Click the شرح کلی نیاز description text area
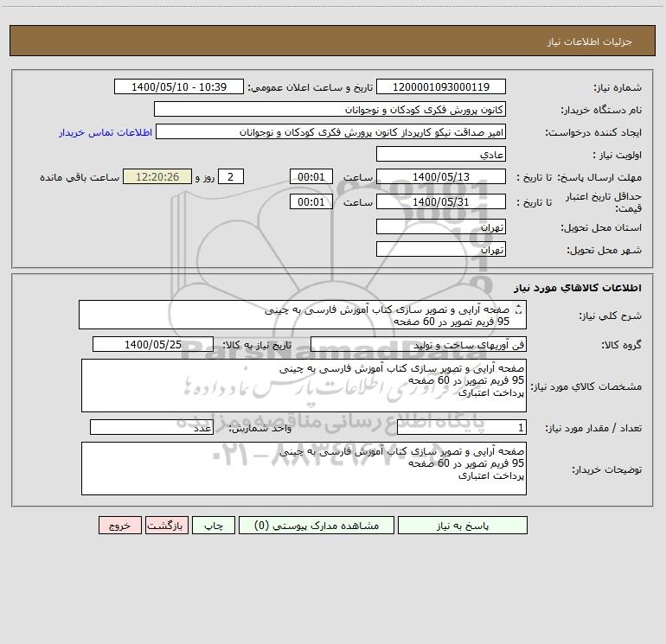This screenshot has height=644, width=666. click(x=303, y=315)
